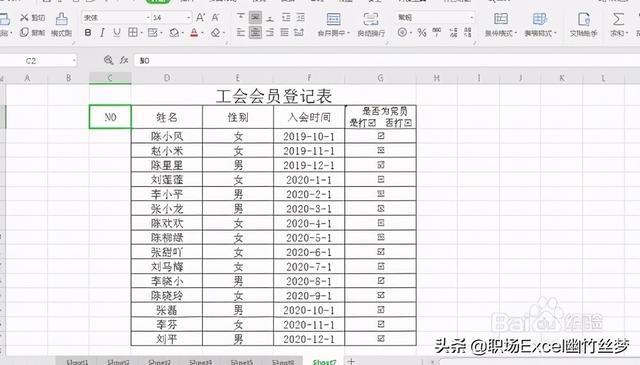Click the draw border / cell style icon
Image resolution: width=640 pixels, height=365 pixels.
click(x=153, y=33)
